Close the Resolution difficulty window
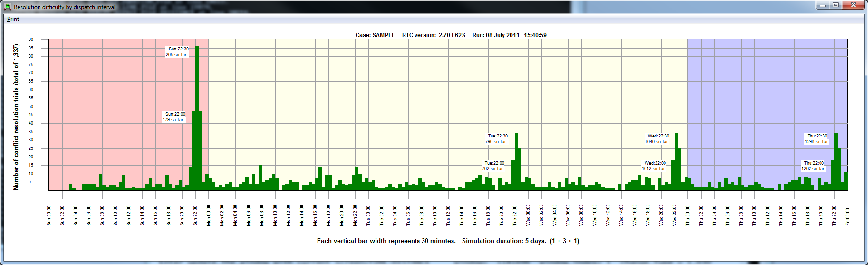Screen dimensions: 868x265 (853, 5)
